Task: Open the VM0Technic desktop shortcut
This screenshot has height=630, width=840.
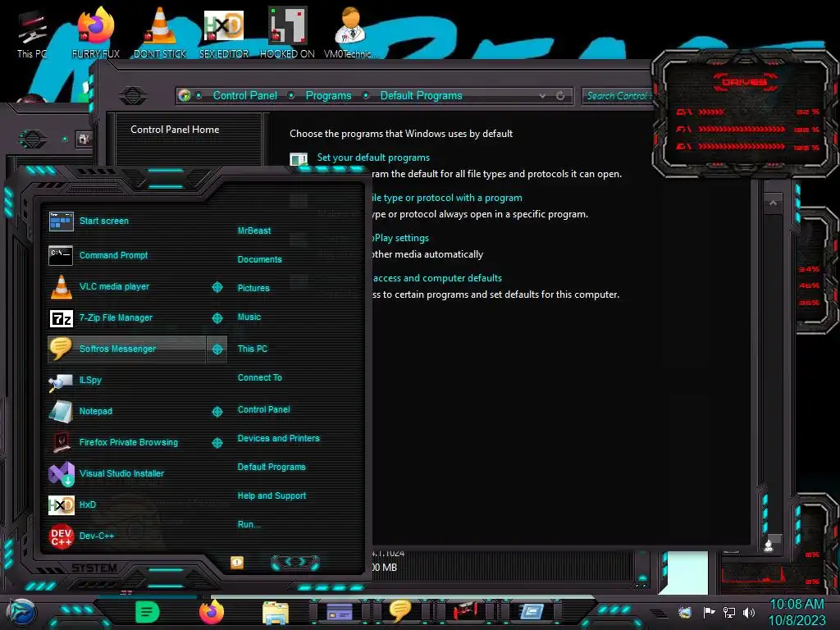Action: (x=351, y=33)
